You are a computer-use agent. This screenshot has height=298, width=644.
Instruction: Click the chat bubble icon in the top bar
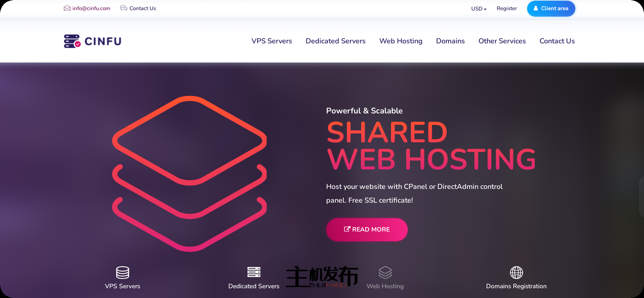coord(124,8)
